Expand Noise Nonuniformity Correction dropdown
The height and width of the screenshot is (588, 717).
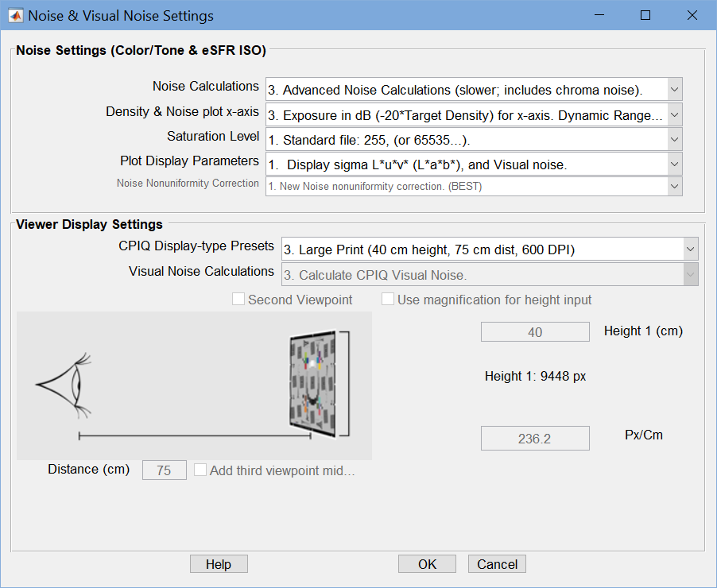point(474,187)
